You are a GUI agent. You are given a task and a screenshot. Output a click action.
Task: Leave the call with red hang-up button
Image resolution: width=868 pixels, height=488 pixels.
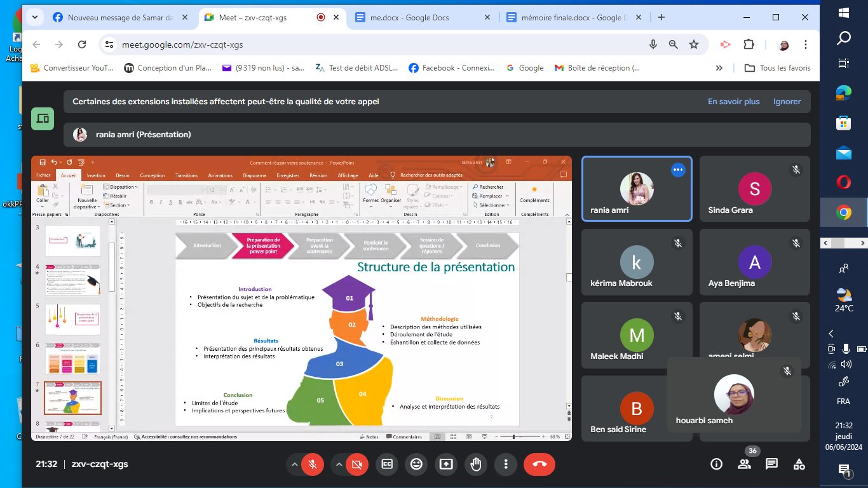tap(539, 464)
